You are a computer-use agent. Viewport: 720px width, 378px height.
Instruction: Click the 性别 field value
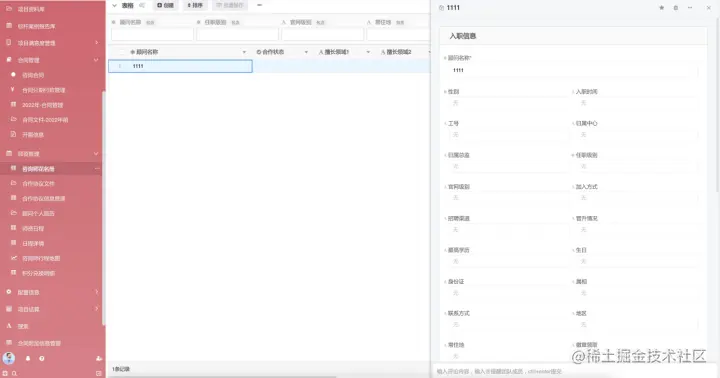(508, 103)
